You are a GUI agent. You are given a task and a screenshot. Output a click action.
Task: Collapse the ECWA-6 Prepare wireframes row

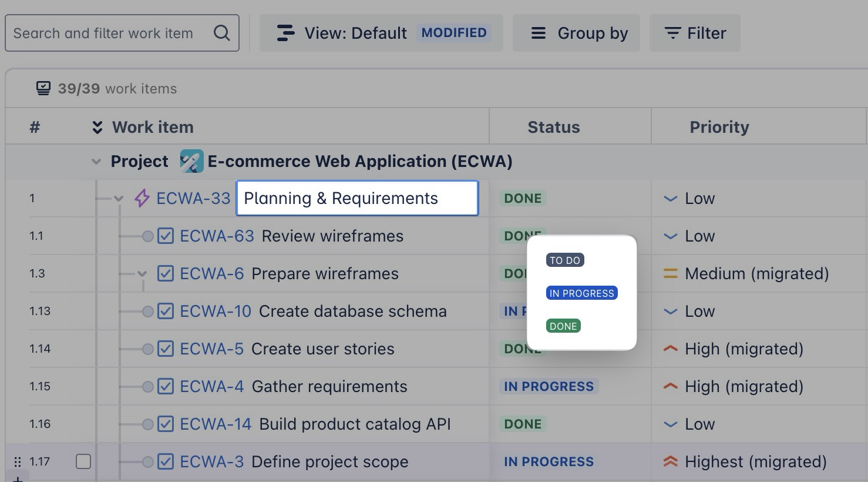point(142,273)
